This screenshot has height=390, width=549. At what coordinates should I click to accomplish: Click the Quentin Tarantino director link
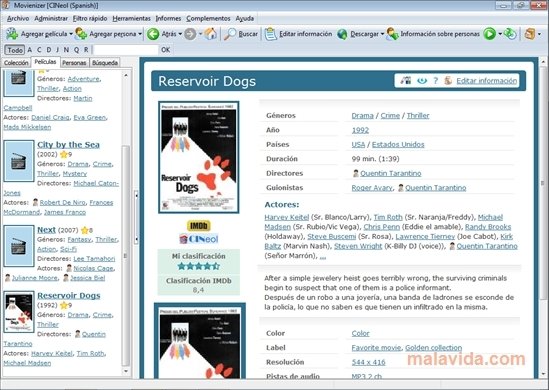click(x=391, y=173)
